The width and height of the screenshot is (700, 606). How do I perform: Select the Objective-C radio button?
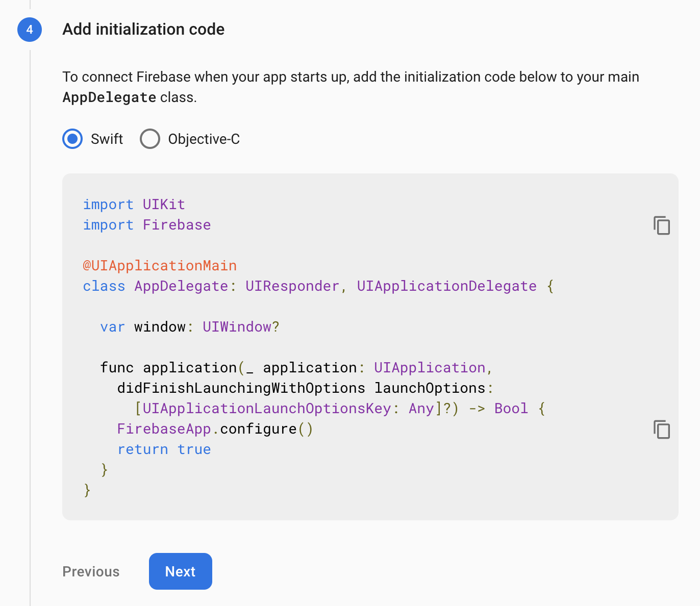click(x=150, y=139)
